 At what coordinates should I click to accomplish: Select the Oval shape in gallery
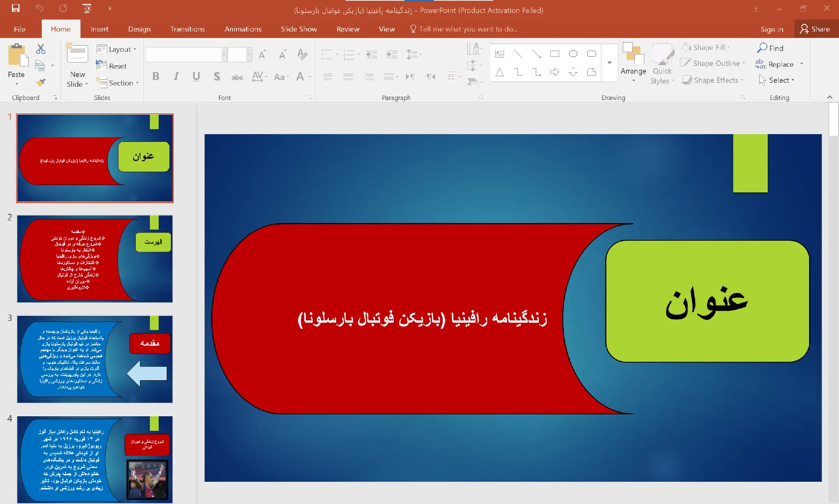click(573, 54)
